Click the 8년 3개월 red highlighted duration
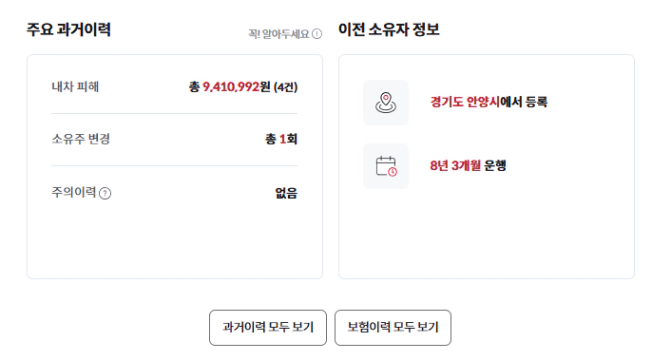The width and height of the screenshot is (652, 361). pos(455,166)
